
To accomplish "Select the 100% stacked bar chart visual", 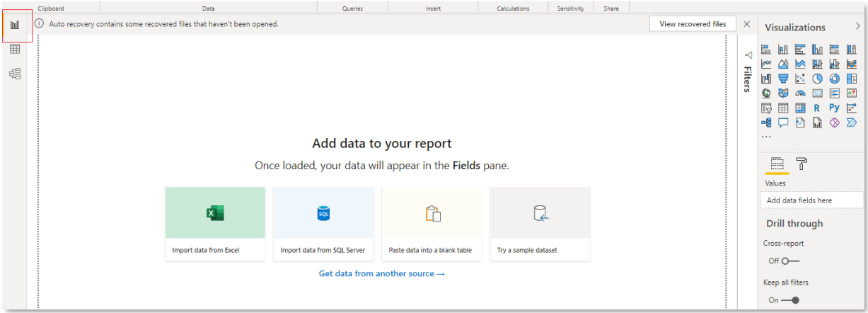I will click(x=834, y=50).
